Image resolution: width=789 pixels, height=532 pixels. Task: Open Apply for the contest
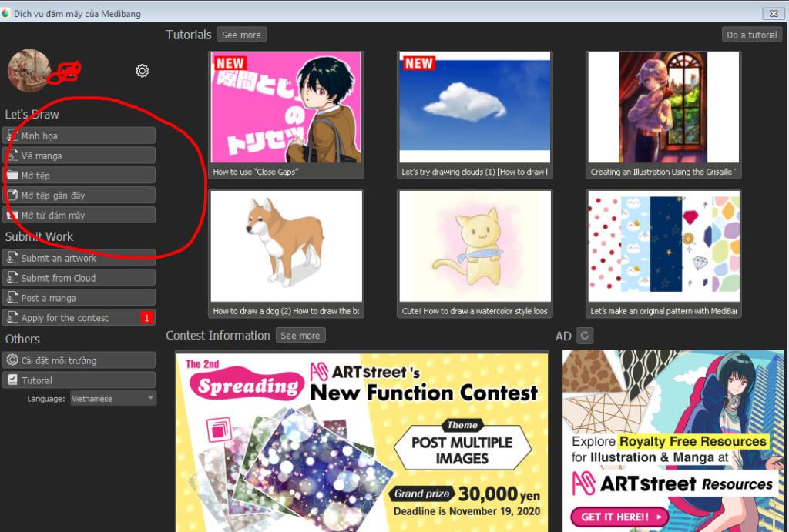[x=79, y=317]
